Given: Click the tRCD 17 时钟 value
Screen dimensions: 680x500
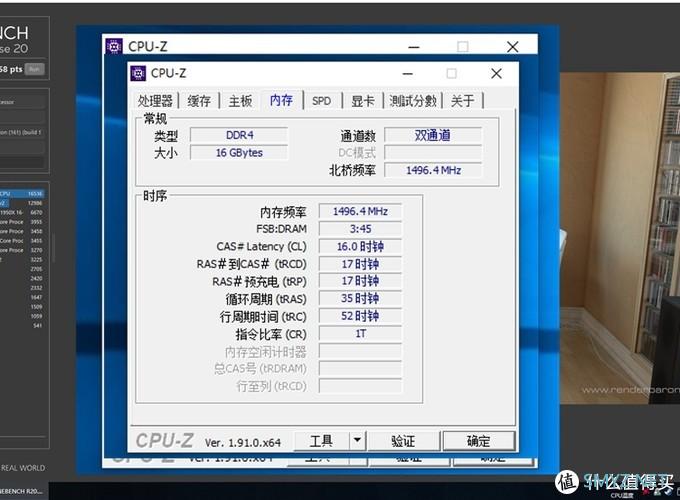Looking at the screenshot, I should coord(360,264).
